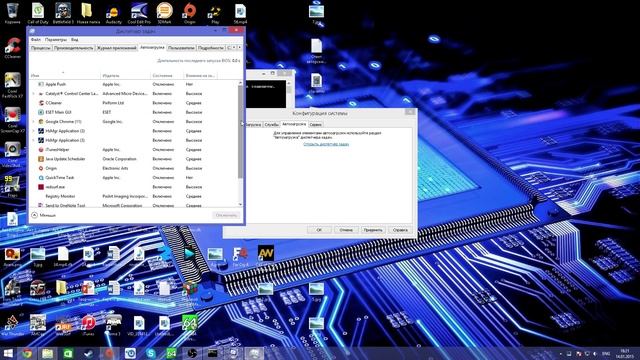Click OK in Конфигурация системы

point(319,230)
